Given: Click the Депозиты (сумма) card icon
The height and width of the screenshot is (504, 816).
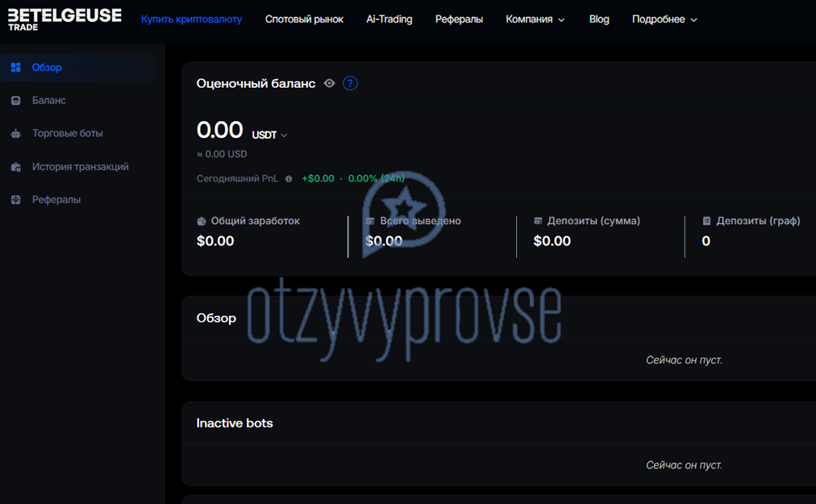Looking at the screenshot, I should (538, 221).
